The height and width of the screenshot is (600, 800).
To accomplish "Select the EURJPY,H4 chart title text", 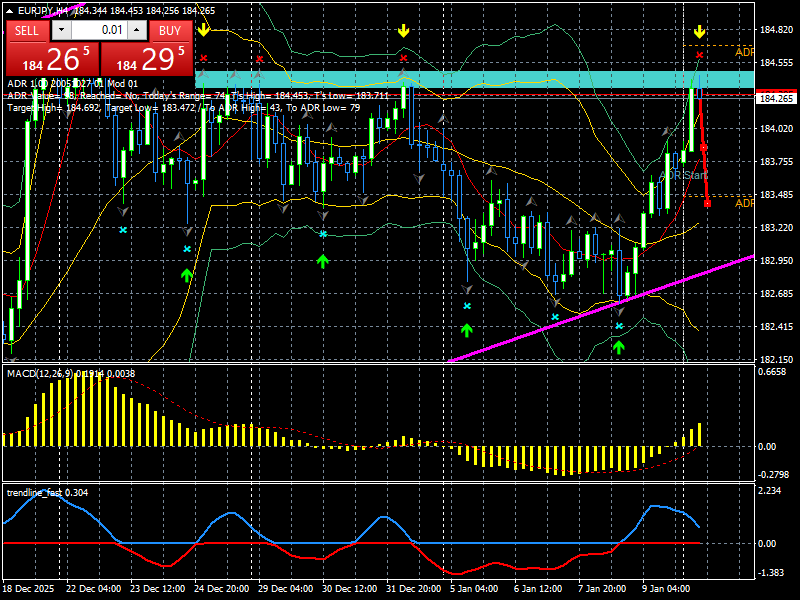I will point(43,11).
